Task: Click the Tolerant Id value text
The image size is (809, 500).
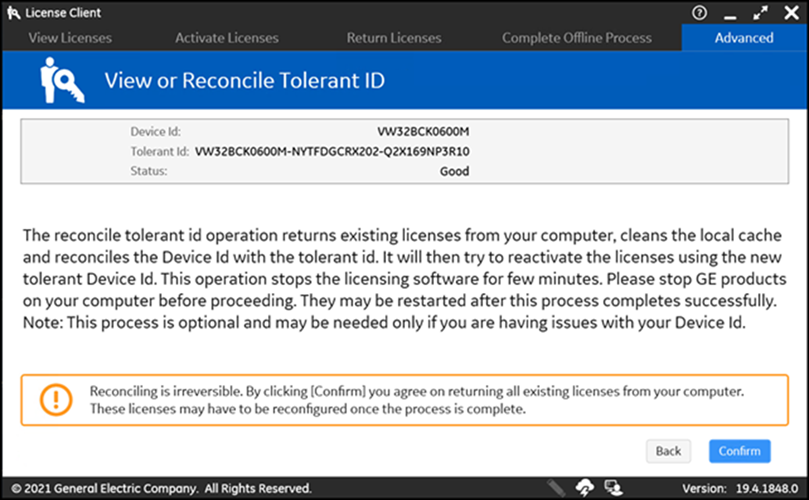Action: click(332, 152)
